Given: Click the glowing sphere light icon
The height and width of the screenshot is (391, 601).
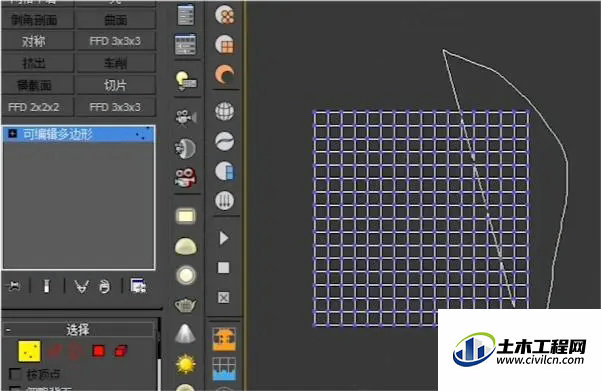Looking at the screenshot, I should coord(186,275).
